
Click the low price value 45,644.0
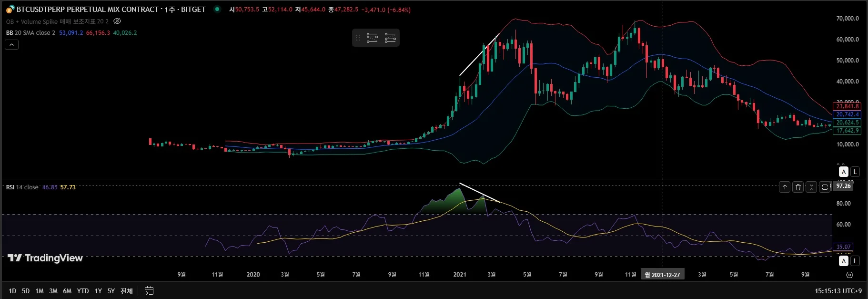tap(313, 10)
